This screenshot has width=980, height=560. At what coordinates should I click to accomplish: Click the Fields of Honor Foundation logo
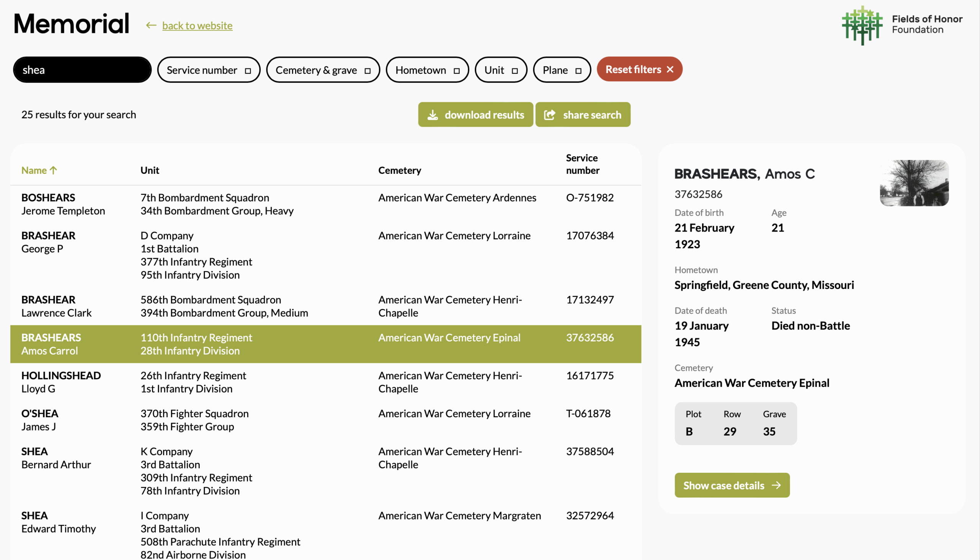click(x=862, y=25)
